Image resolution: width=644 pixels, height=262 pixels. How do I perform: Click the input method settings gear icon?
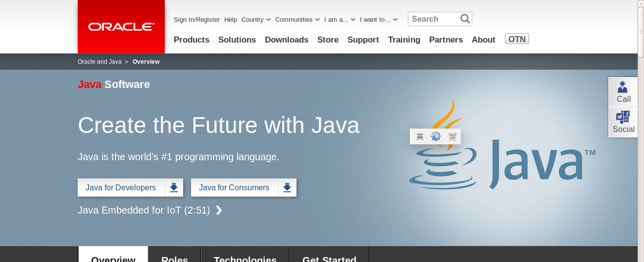(436, 136)
